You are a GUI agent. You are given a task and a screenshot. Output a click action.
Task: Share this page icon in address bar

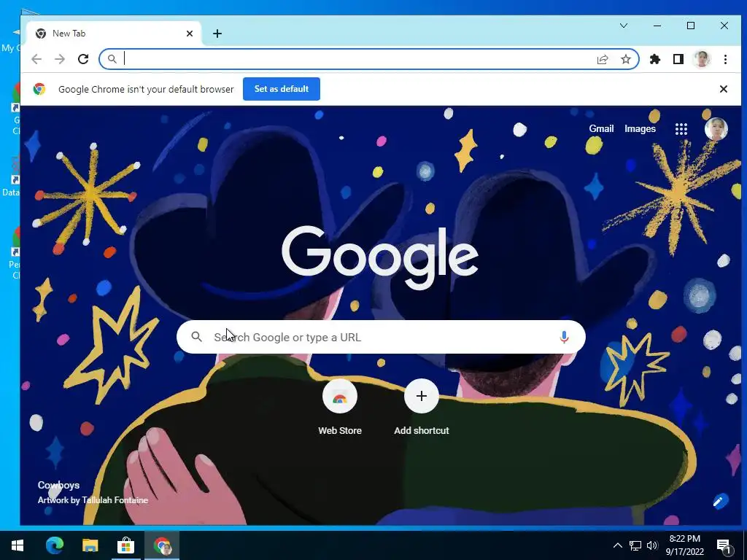pyautogui.click(x=603, y=59)
